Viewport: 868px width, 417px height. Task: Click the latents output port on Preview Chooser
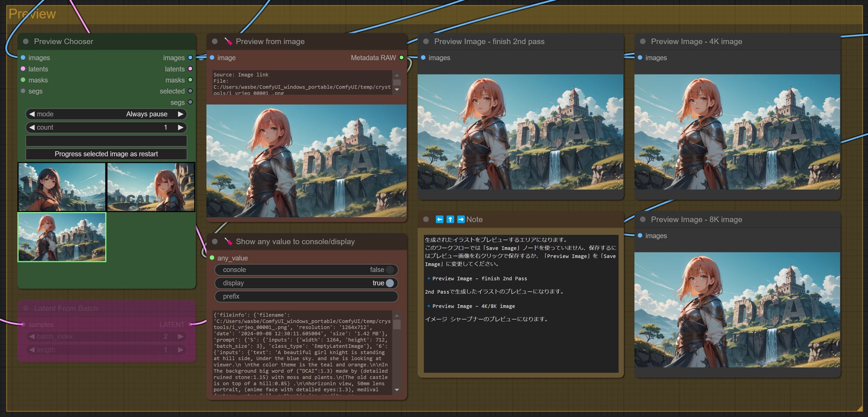click(x=190, y=69)
